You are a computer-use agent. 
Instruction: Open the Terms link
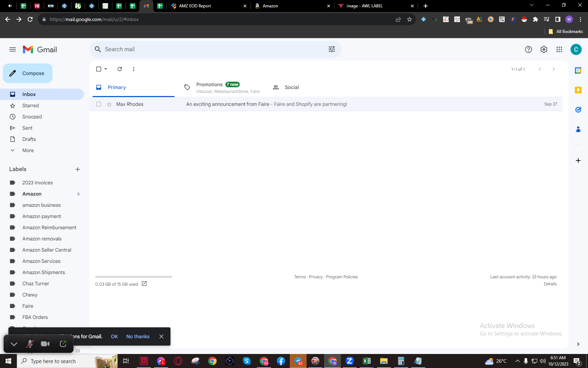(x=300, y=277)
